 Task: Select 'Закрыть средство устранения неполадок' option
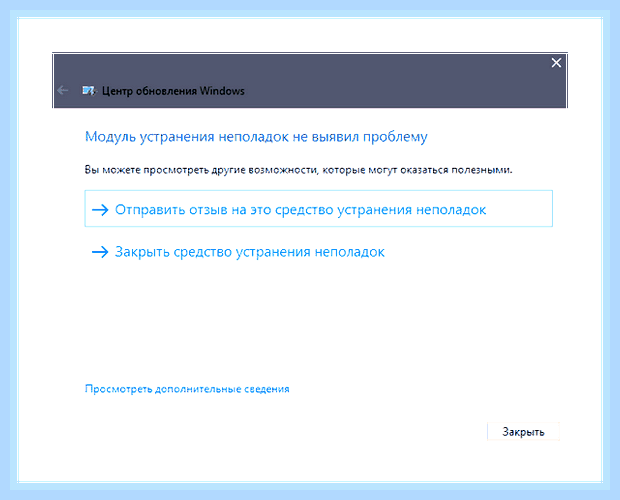point(238,252)
